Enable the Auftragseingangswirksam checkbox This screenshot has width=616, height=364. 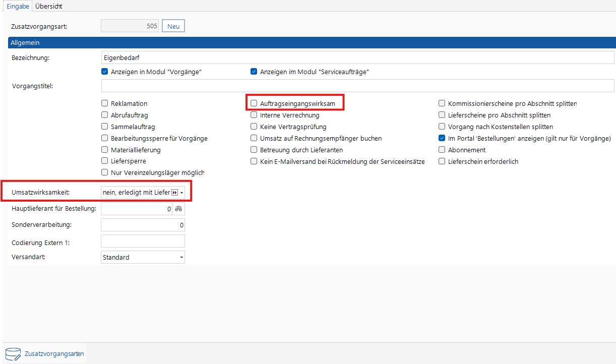(x=254, y=103)
